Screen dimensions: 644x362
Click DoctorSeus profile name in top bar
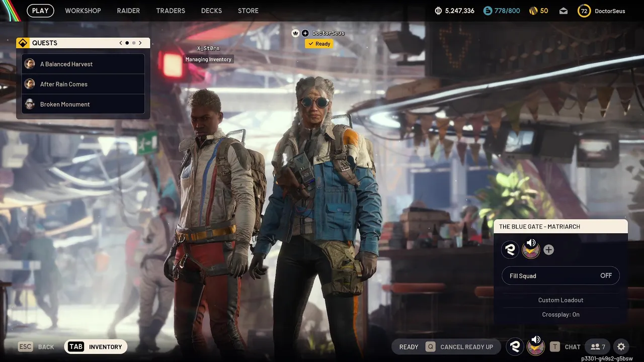coord(611,11)
